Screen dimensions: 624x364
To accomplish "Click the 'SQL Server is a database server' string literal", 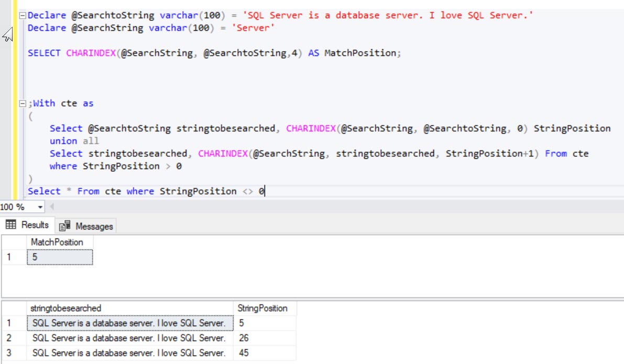I will coord(388,15).
